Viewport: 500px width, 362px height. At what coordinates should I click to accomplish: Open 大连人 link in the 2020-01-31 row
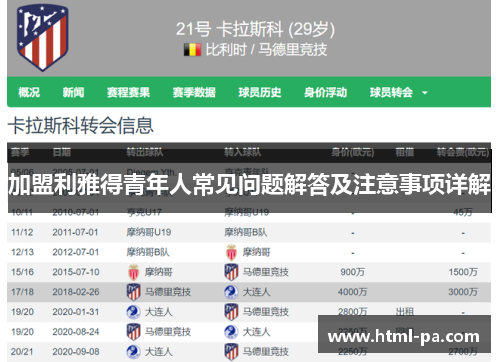[158, 312]
